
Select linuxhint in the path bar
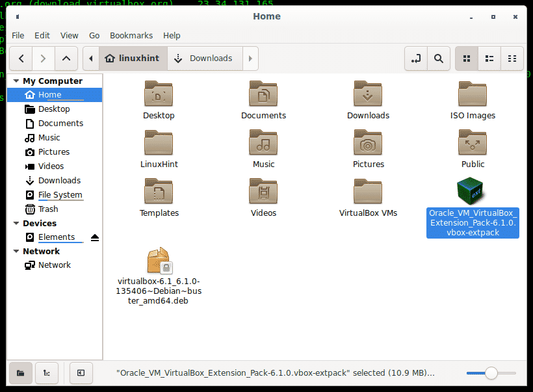(x=133, y=59)
